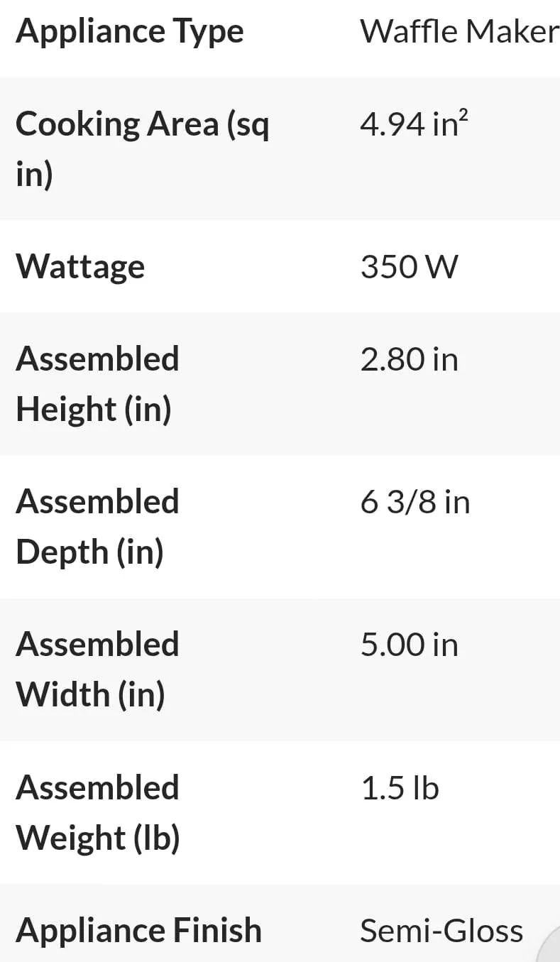
Task: Click the superscript 2 in the cooking area unit
Action: pos(463,115)
